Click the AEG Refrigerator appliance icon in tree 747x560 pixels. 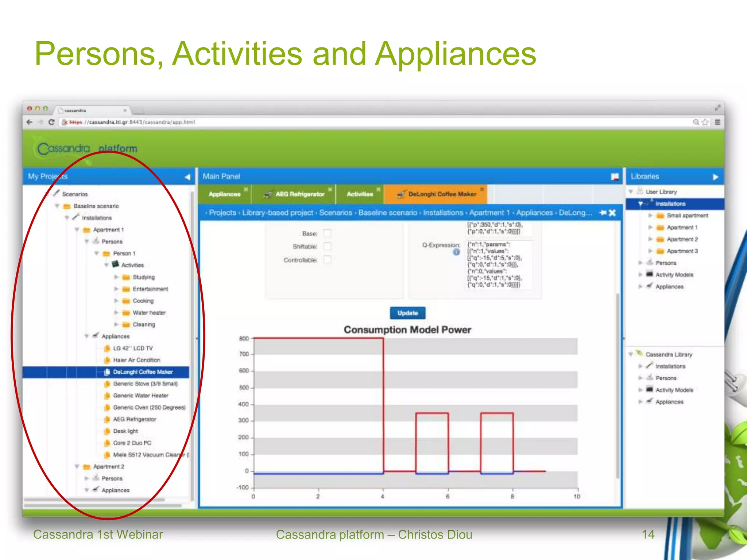point(107,419)
